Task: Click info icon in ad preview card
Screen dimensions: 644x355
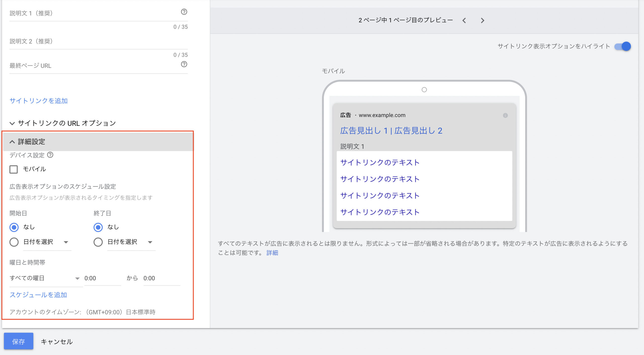Action: 505,115
